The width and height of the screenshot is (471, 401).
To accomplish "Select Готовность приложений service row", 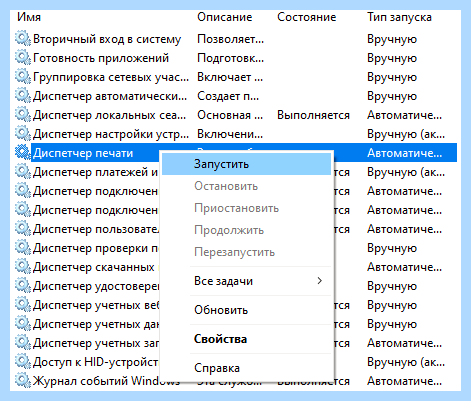I will (x=101, y=58).
